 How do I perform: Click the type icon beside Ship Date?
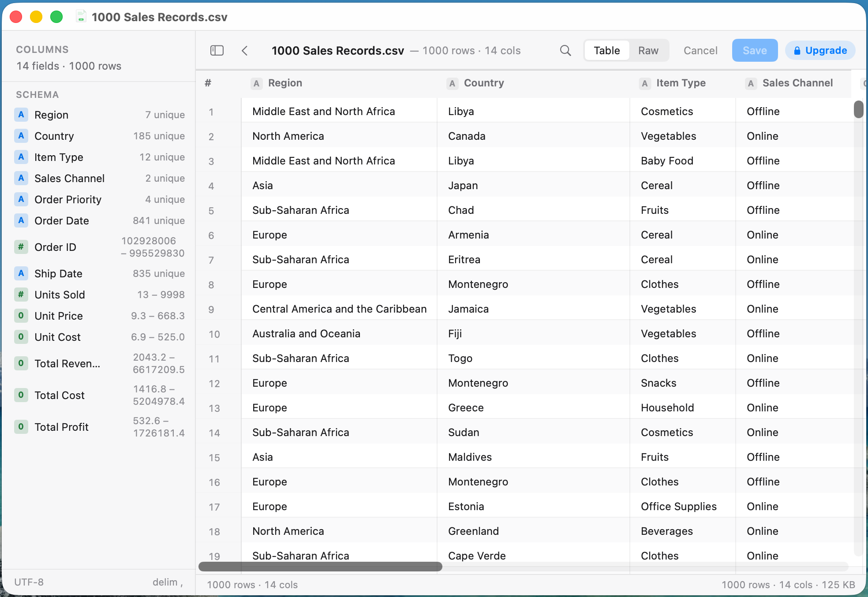point(21,273)
